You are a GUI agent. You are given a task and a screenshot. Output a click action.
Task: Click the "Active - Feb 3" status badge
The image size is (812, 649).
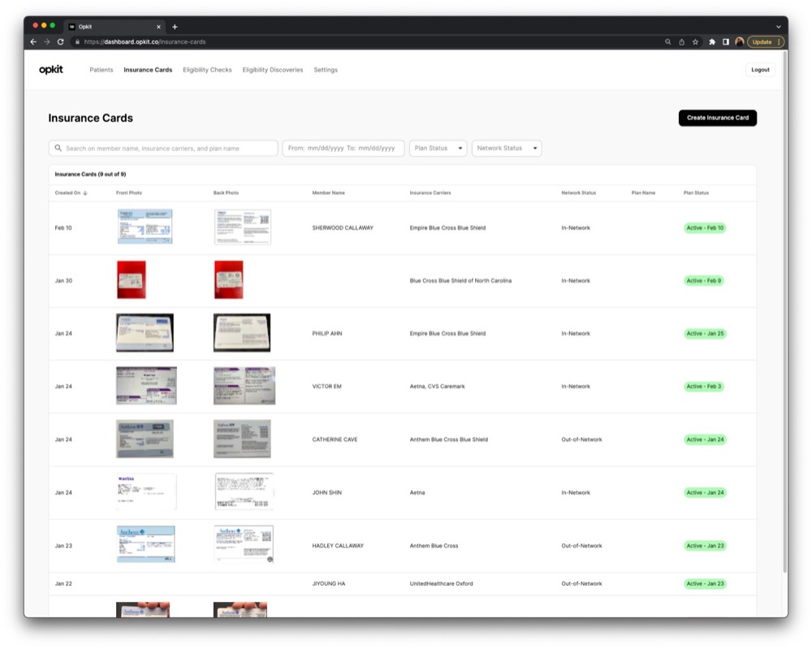pos(704,387)
